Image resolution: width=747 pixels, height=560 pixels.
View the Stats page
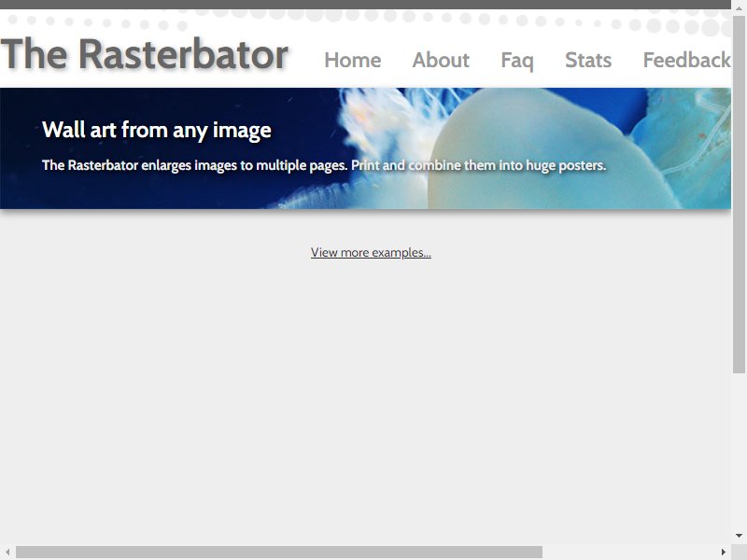coord(588,60)
